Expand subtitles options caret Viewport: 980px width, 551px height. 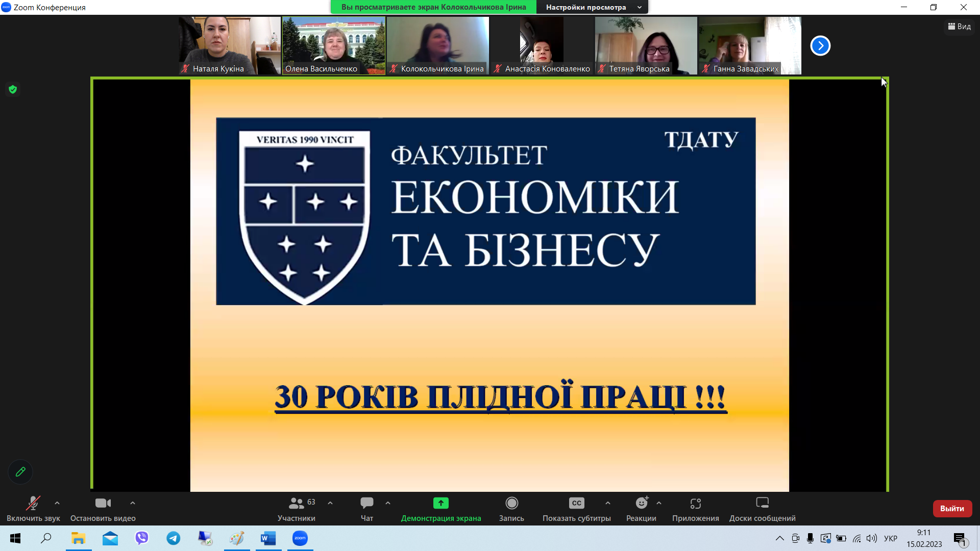pyautogui.click(x=608, y=503)
